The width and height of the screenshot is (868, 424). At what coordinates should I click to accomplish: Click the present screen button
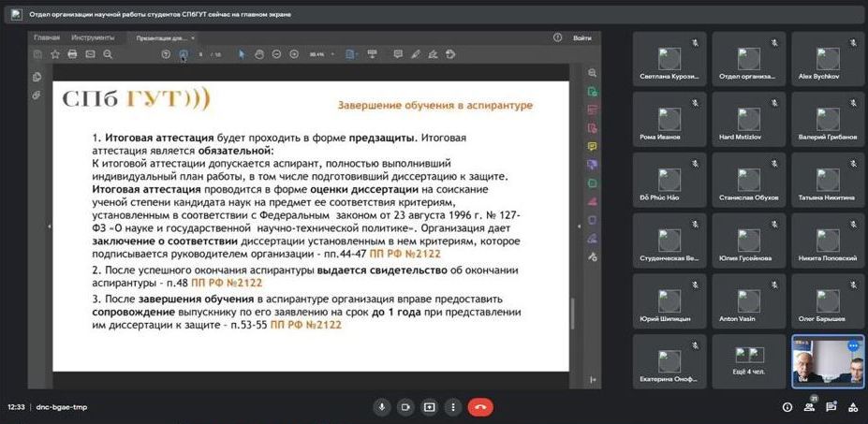coord(430,407)
